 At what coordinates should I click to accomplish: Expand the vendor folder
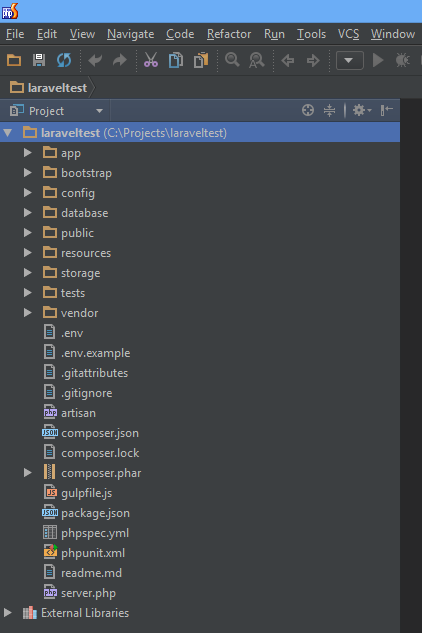point(28,312)
